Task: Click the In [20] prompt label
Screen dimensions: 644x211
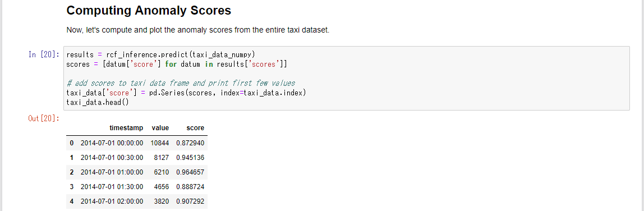Action: tap(44, 54)
